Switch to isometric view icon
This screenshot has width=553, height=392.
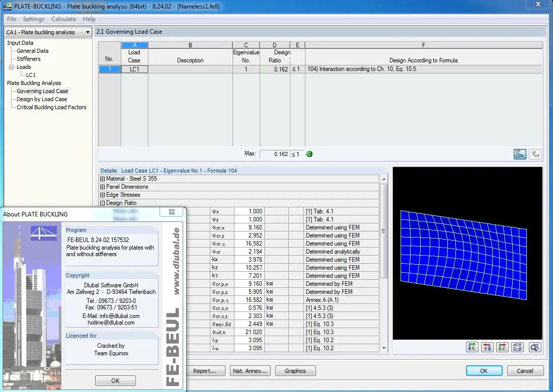pos(518,347)
